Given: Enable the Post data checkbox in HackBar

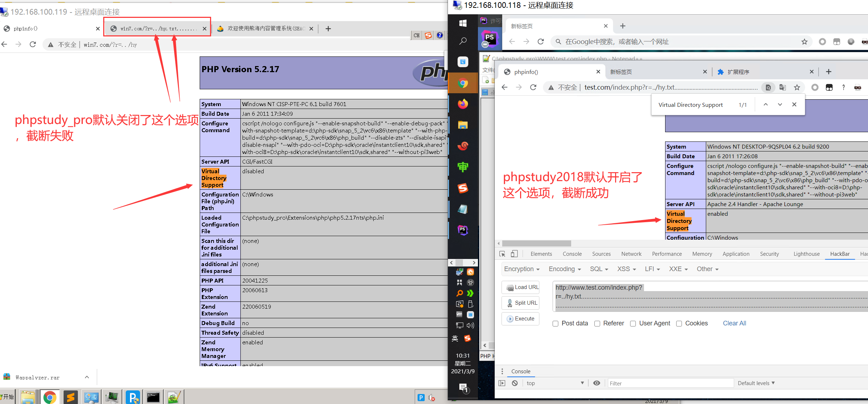Looking at the screenshot, I should [555, 324].
